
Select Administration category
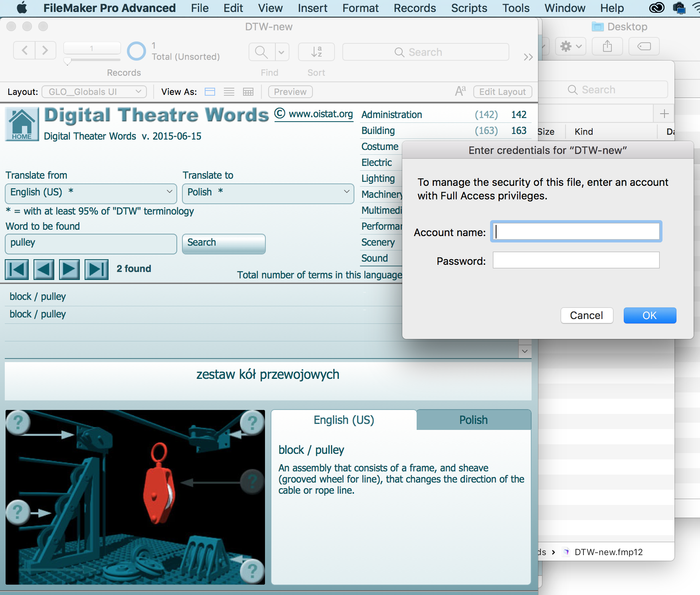(392, 115)
